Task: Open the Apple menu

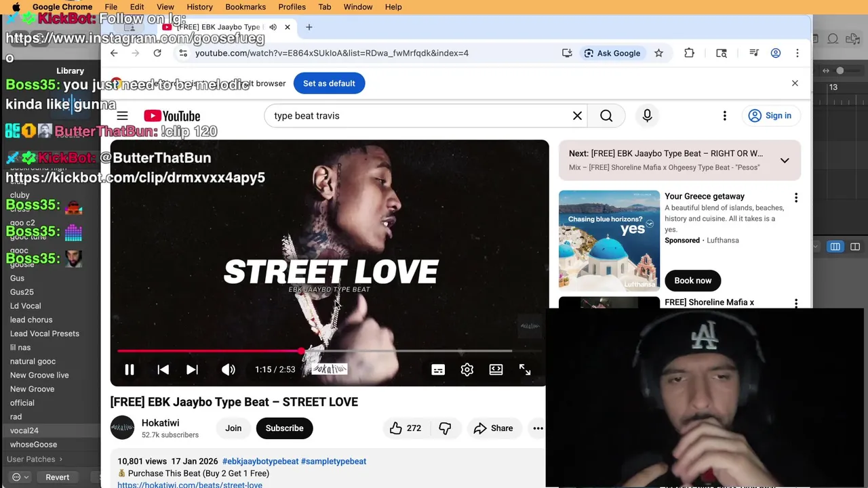Action: 16,7
